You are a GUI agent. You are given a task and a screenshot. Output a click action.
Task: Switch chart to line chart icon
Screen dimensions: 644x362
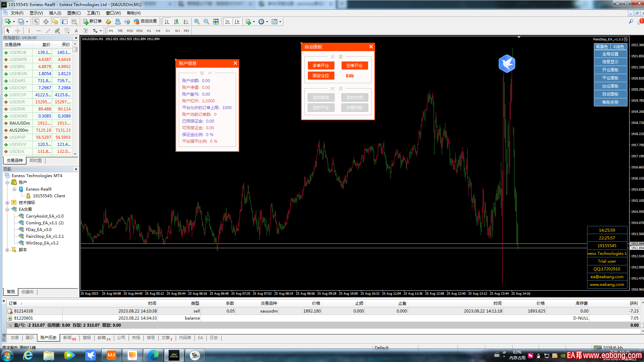coord(186,22)
